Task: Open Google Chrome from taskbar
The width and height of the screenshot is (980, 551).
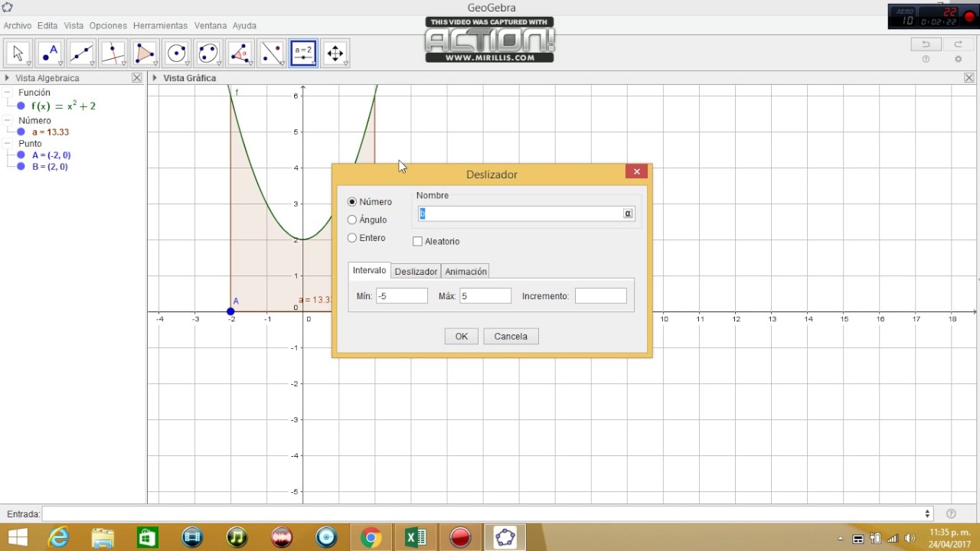Action: [371, 538]
